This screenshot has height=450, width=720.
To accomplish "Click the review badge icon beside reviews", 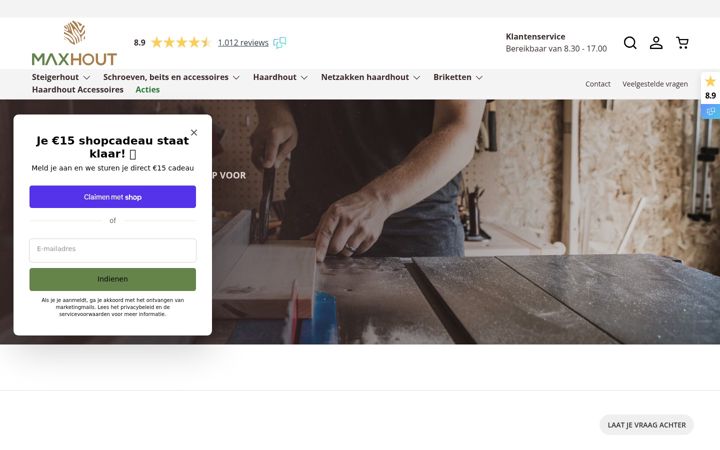I will (280, 43).
